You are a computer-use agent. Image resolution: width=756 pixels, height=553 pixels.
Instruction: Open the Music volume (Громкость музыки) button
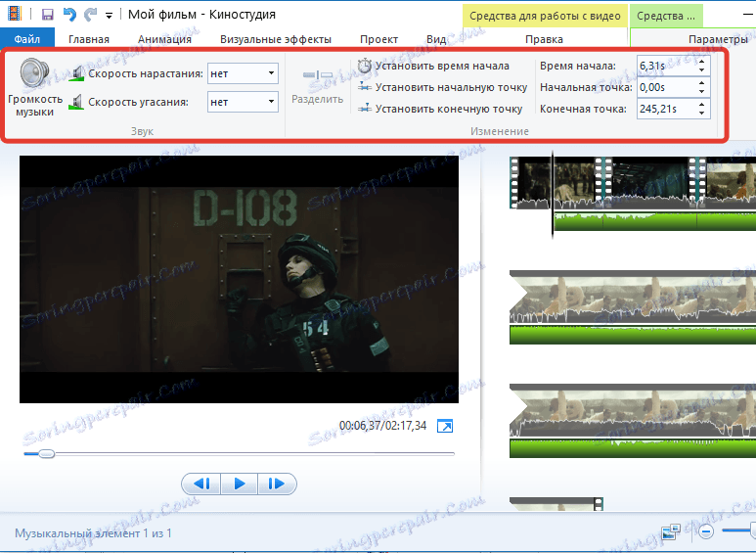[34, 87]
